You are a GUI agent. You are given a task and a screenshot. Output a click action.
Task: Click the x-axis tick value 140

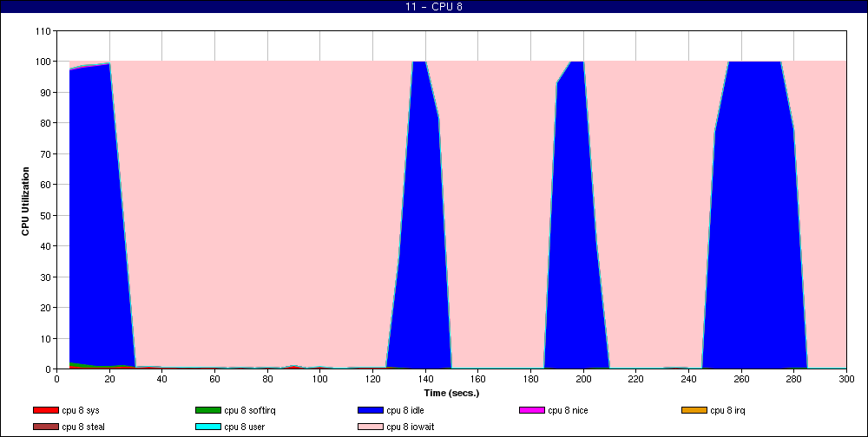pos(425,379)
